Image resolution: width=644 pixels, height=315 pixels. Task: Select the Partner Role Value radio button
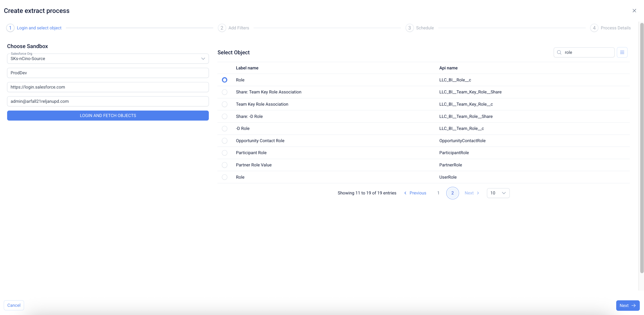click(x=225, y=165)
